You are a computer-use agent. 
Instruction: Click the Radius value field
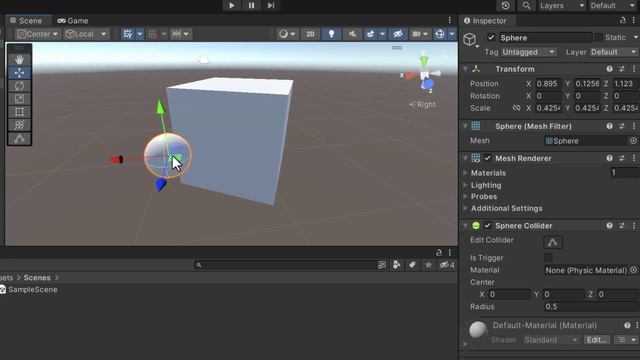[591, 307]
